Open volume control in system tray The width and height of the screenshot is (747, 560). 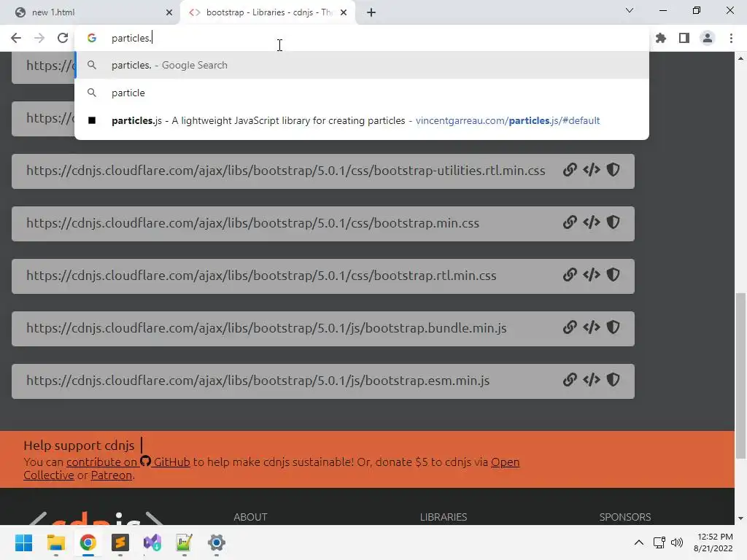676,542
